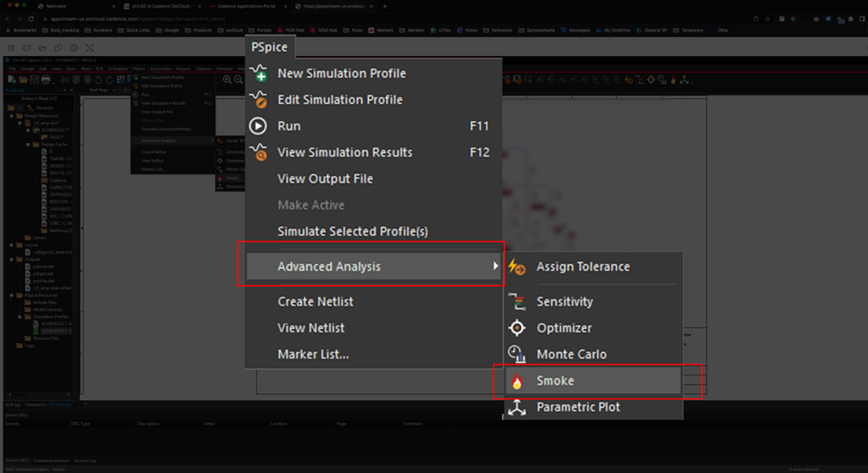This screenshot has width=868, height=473.
Task: Select Stimulus Files folder in tree
Action: pyautogui.click(x=46, y=338)
